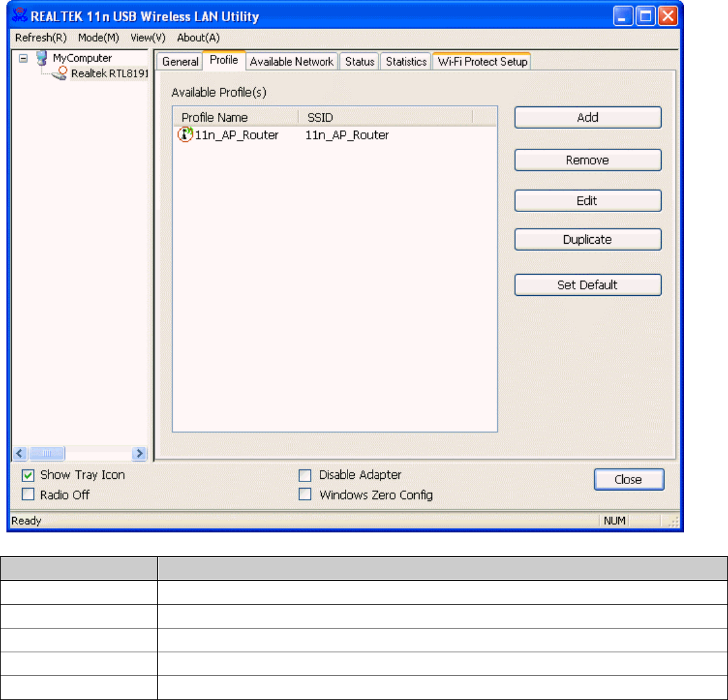Image resolution: width=728 pixels, height=700 pixels.
Task: Click the NUM status bar indicator
Action: coord(615,521)
